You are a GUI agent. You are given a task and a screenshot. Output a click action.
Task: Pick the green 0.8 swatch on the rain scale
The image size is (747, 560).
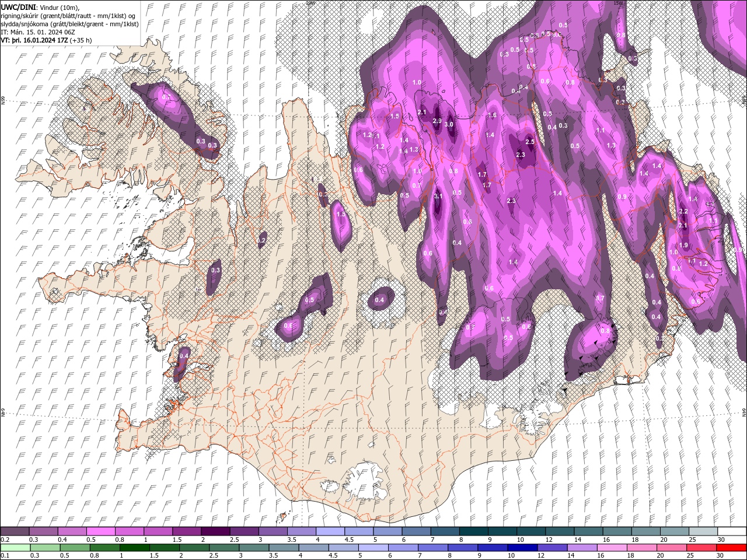[105, 548]
